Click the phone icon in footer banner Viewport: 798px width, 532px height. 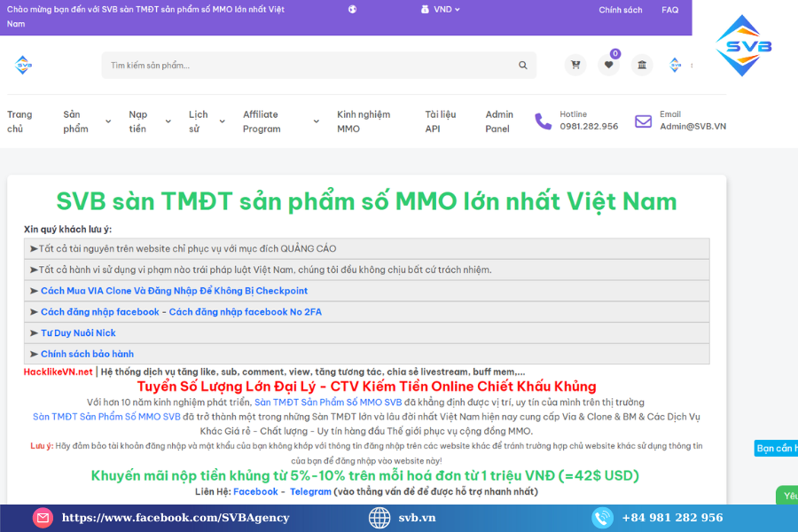[602, 518]
